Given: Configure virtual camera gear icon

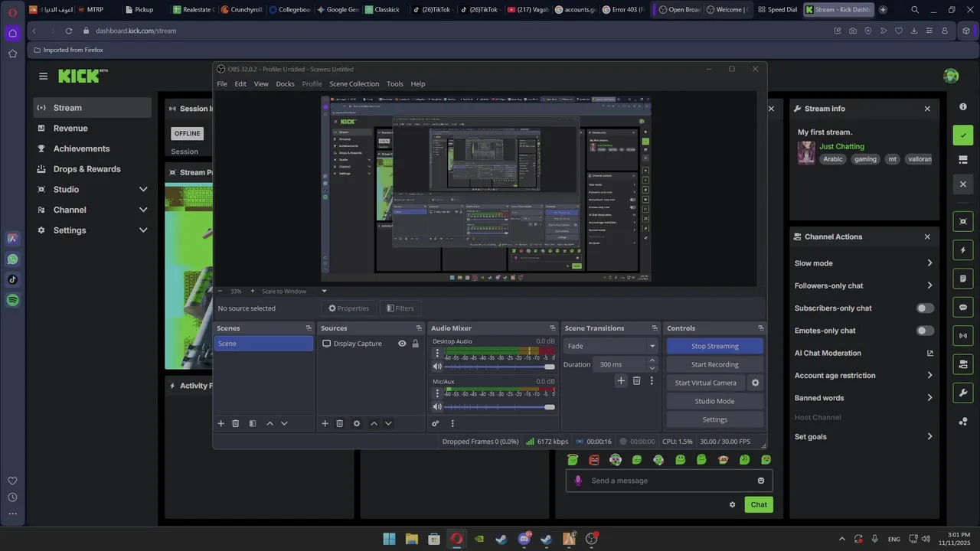Looking at the screenshot, I should click(756, 383).
